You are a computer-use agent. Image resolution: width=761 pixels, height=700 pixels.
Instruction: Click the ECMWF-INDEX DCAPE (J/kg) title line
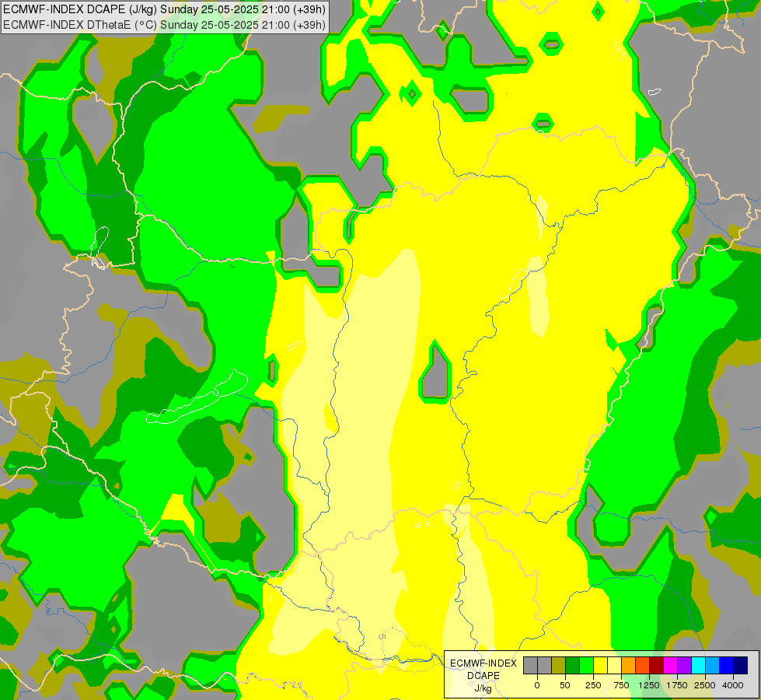(165, 9)
